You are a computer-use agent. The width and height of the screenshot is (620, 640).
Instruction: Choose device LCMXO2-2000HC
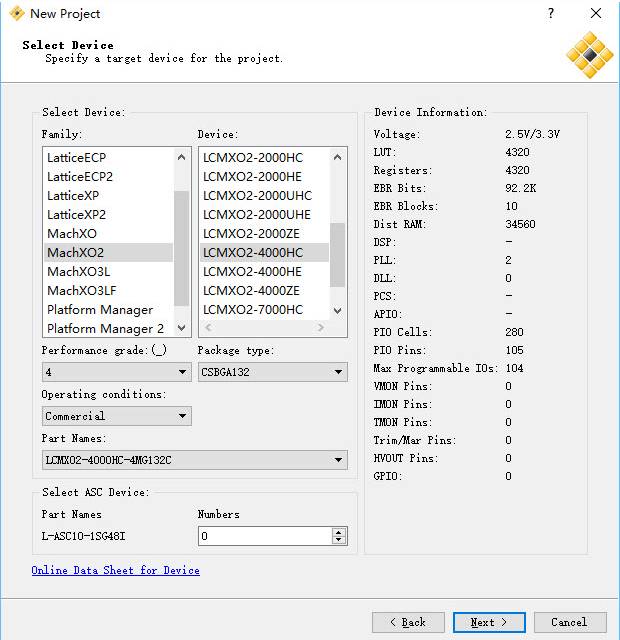(264, 158)
